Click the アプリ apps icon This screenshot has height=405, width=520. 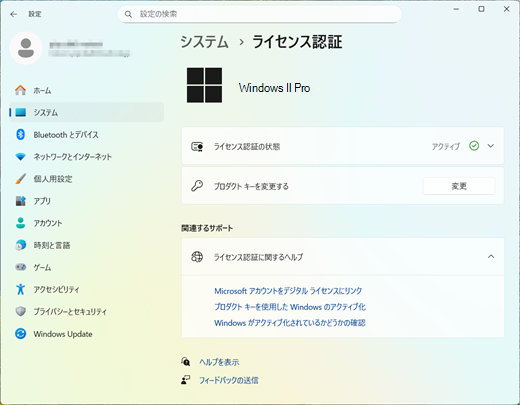[x=21, y=201]
